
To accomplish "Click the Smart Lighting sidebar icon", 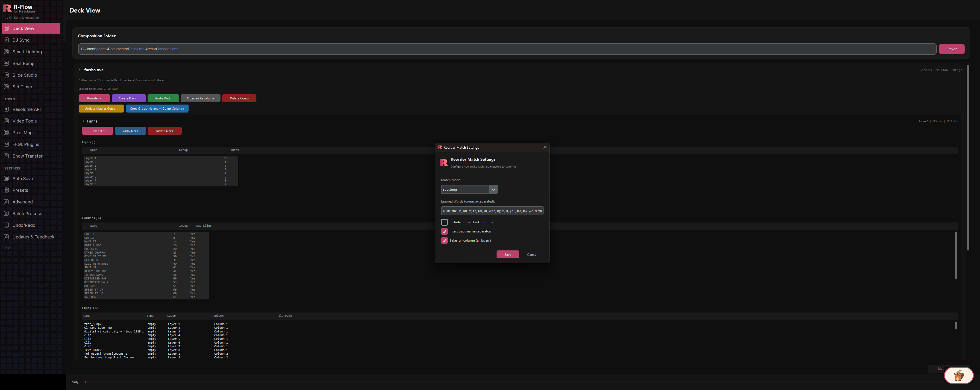I will point(6,52).
